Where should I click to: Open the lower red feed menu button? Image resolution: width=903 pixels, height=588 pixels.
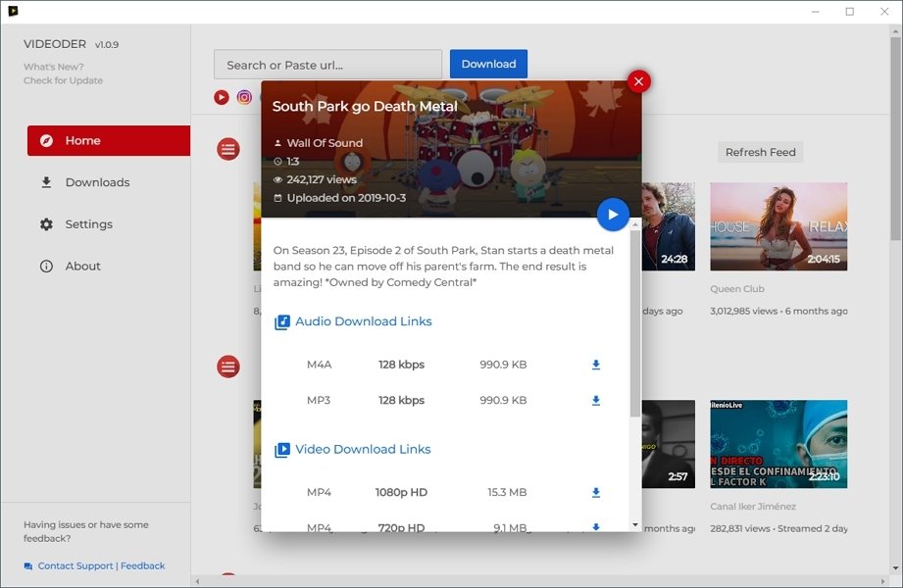(x=228, y=367)
